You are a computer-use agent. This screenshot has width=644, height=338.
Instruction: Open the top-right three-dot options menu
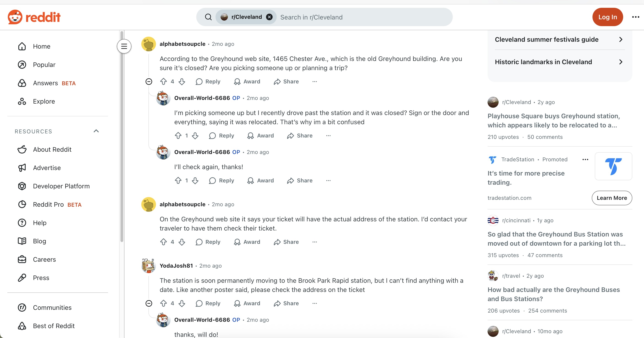636,17
